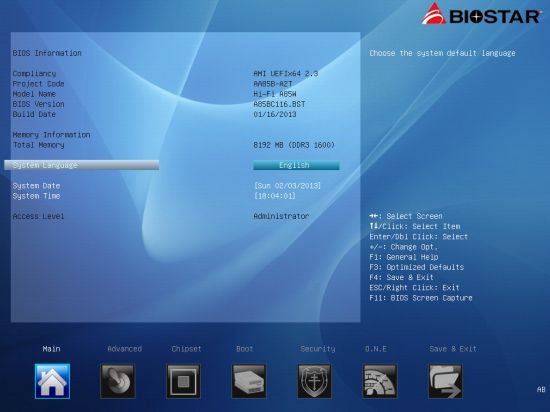Screen dimensions: 550x412
Task: Click the Save & Exit folder icon
Action: [x=445, y=381]
